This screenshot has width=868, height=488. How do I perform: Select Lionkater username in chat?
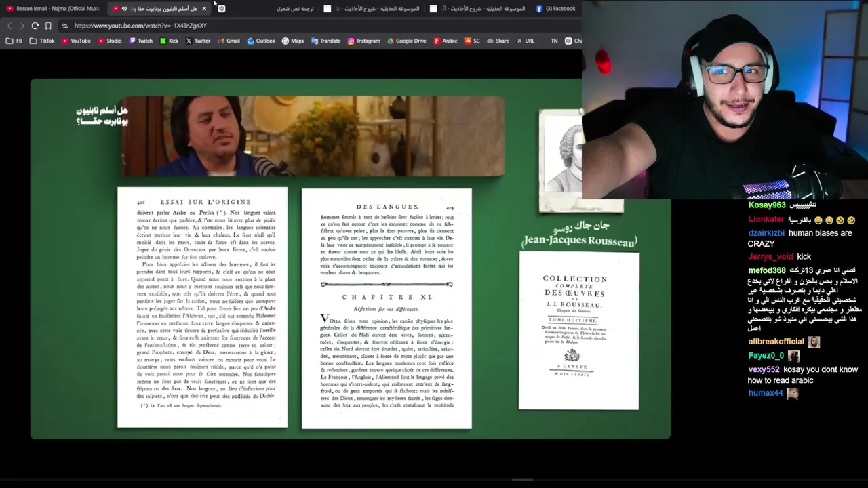[766, 220]
